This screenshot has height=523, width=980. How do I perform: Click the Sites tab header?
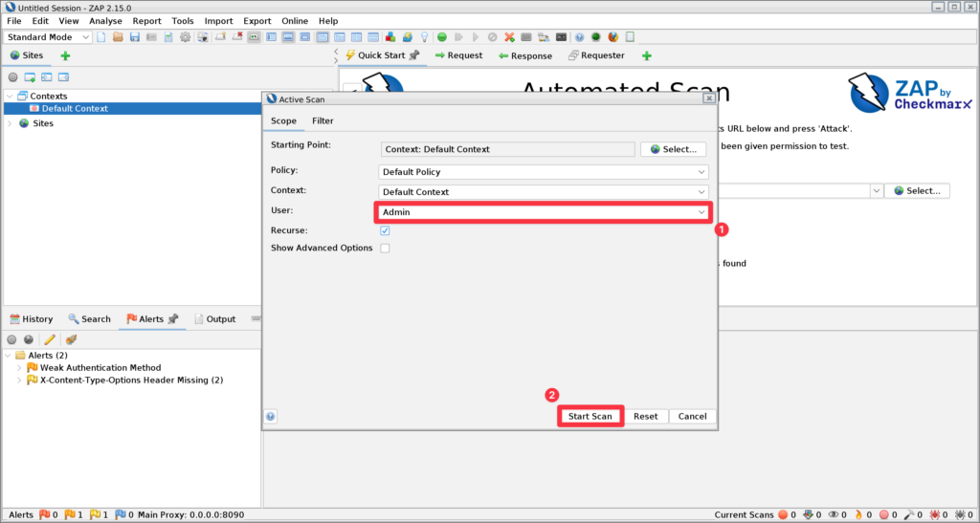27,55
